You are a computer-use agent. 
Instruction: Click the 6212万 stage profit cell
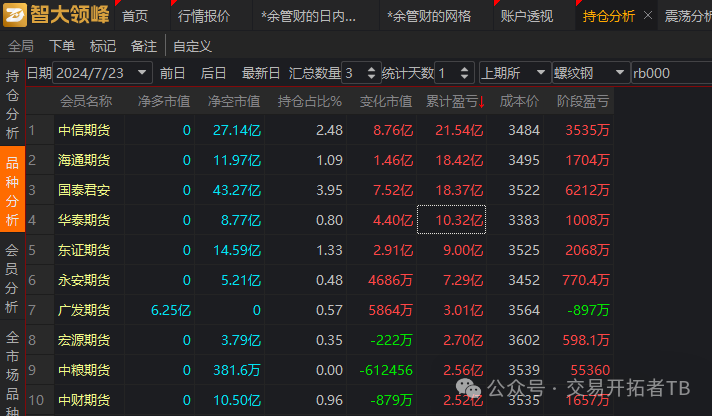coord(587,190)
